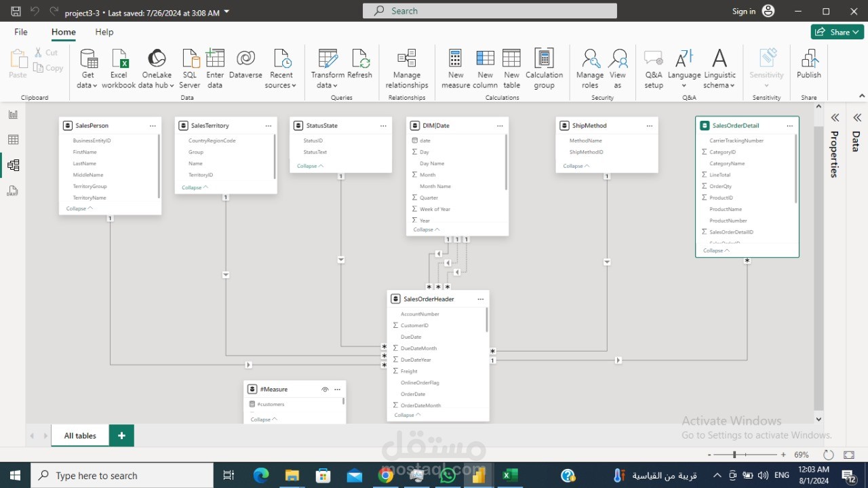Create a New column
Screen dimensions: 868x488
coord(486,69)
